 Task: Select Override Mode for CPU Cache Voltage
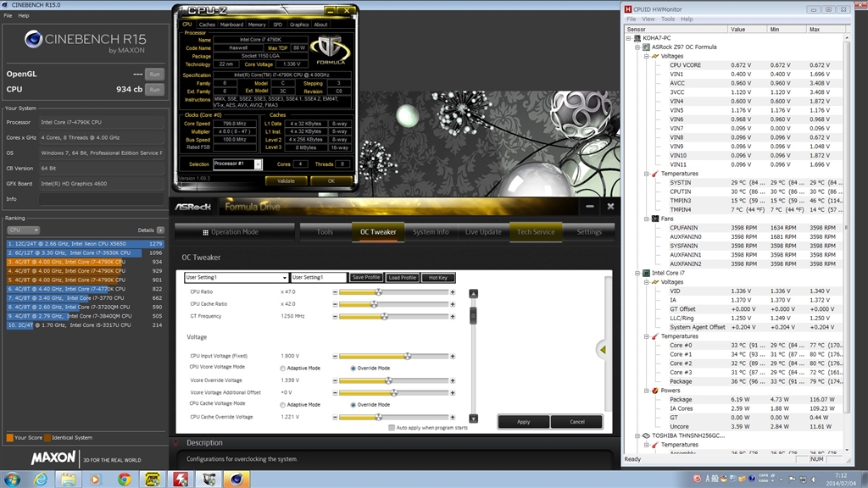353,405
